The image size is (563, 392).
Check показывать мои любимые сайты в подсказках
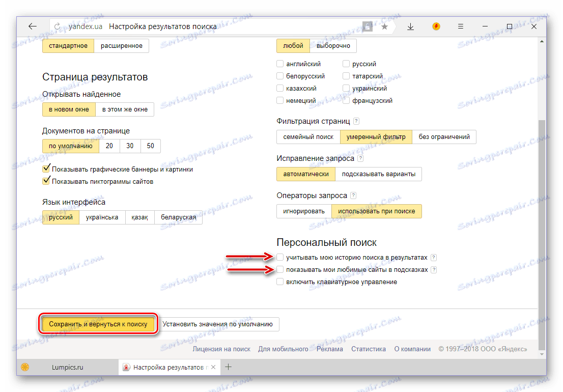pos(280,270)
